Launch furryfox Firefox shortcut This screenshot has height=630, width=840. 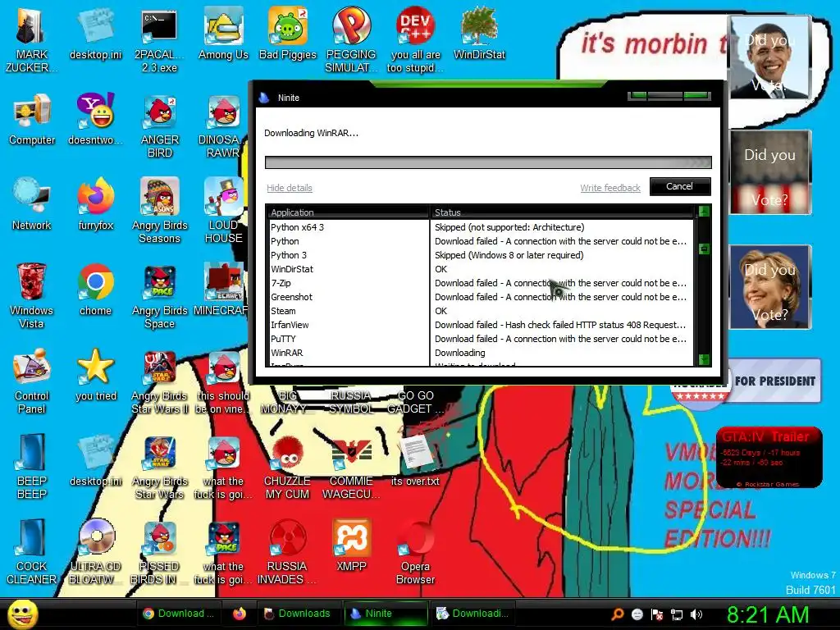pos(95,205)
